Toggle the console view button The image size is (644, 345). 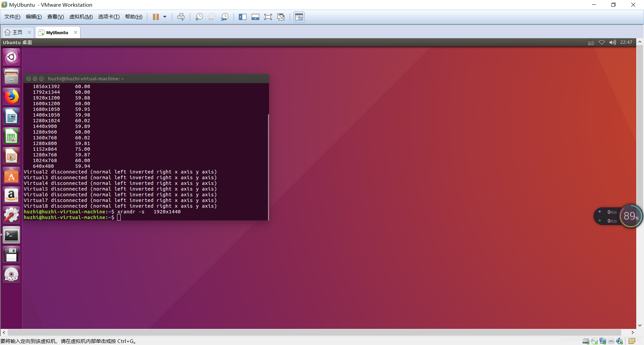[x=299, y=17]
